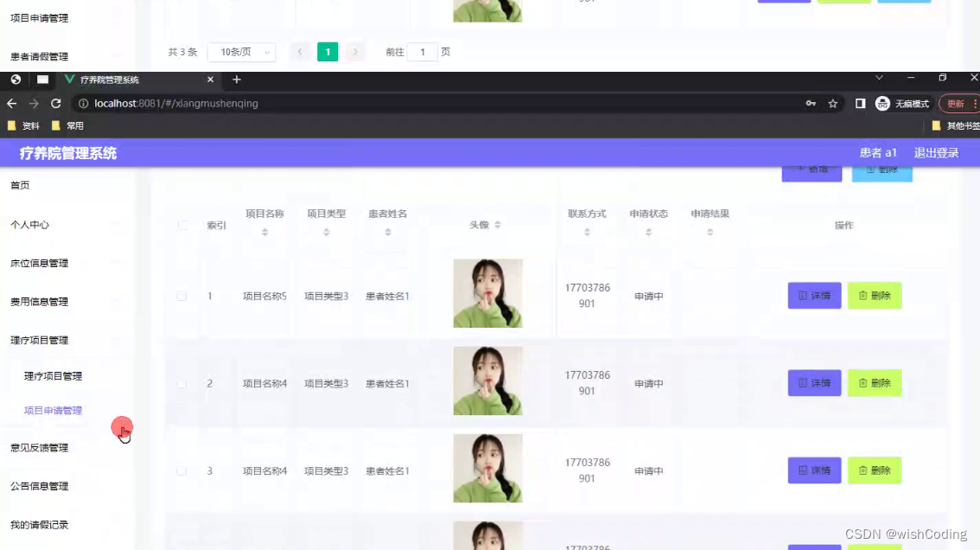Check the checkbox for row 3
The width and height of the screenshot is (980, 550).
[181, 471]
